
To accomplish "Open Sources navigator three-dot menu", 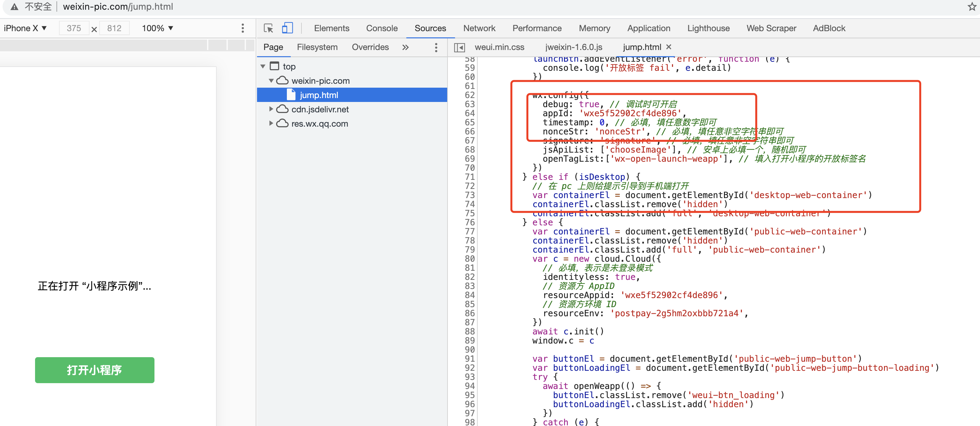I will pos(436,47).
